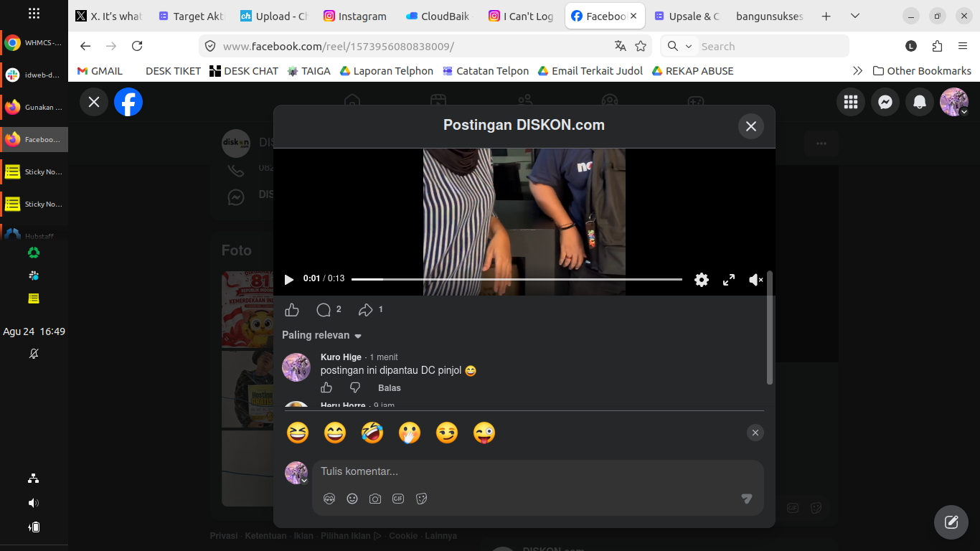Like Kuro Hige's comment with thumbs up

(326, 388)
